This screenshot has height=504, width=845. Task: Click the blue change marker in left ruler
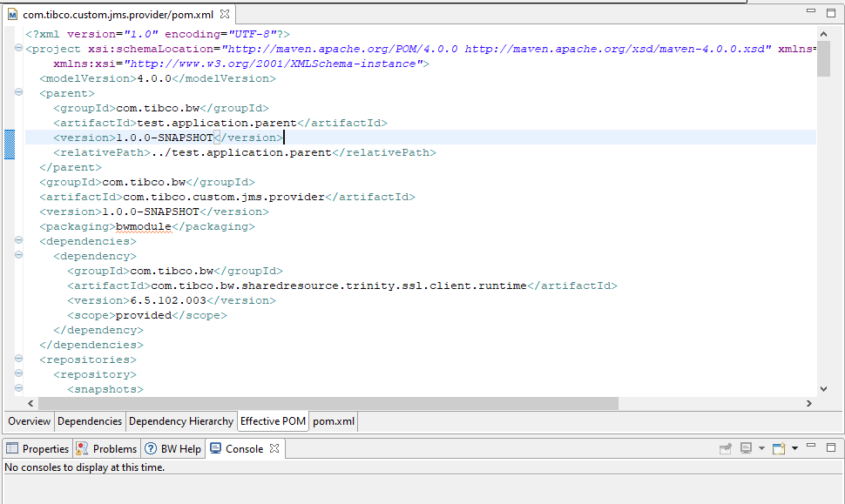pos(10,144)
